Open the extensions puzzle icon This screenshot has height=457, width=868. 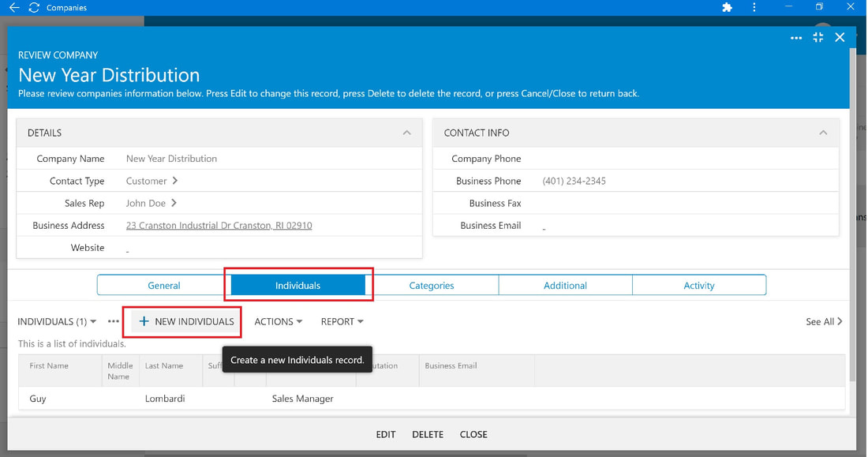point(728,7)
